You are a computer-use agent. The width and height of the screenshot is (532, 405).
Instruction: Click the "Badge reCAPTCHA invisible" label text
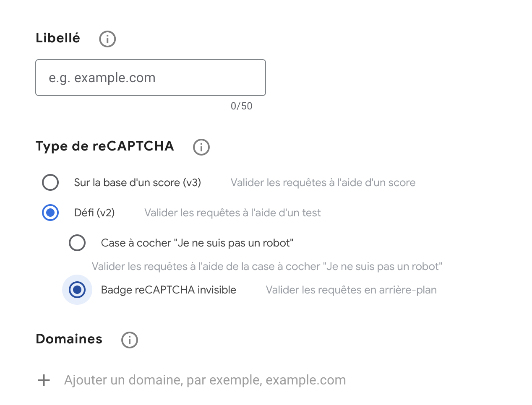click(169, 290)
